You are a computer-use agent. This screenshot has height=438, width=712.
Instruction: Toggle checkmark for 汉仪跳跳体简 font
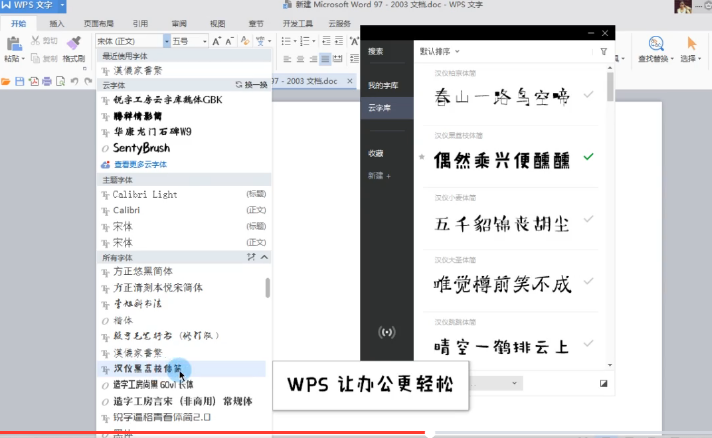click(x=588, y=343)
